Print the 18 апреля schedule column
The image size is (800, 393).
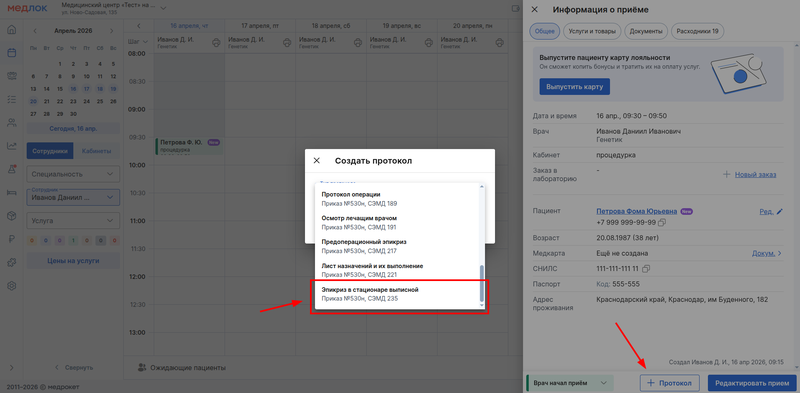click(358, 42)
